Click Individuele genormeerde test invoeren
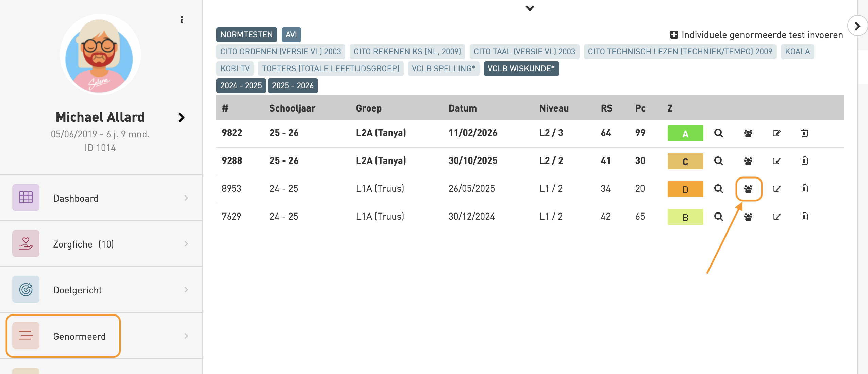This screenshot has height=374, width=868. click(756, 35)
